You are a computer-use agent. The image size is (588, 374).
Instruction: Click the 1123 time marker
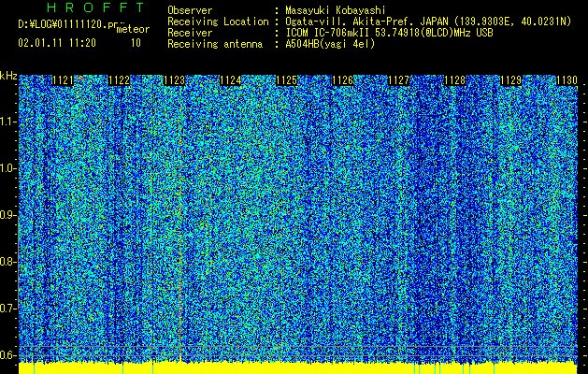(175, 80)
